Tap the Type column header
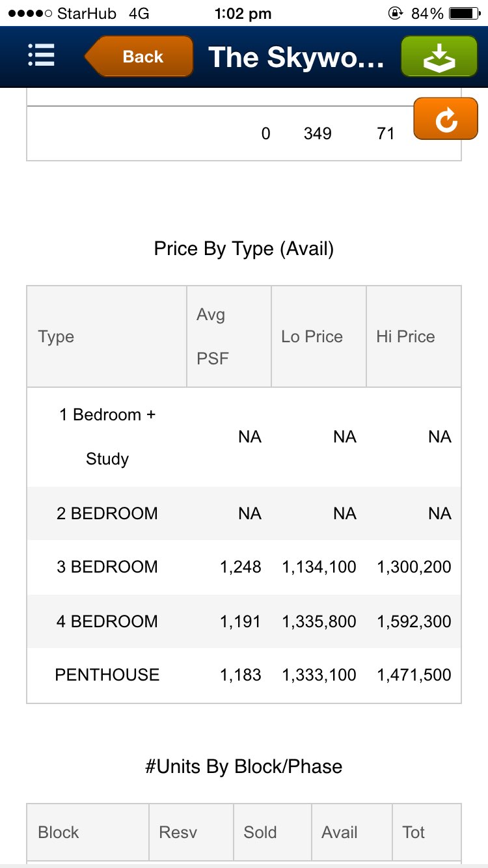 click(56, 336)
